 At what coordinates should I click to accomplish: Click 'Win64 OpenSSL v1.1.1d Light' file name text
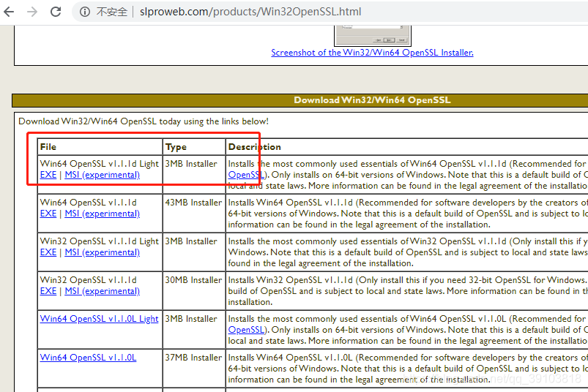coord(100,164)
